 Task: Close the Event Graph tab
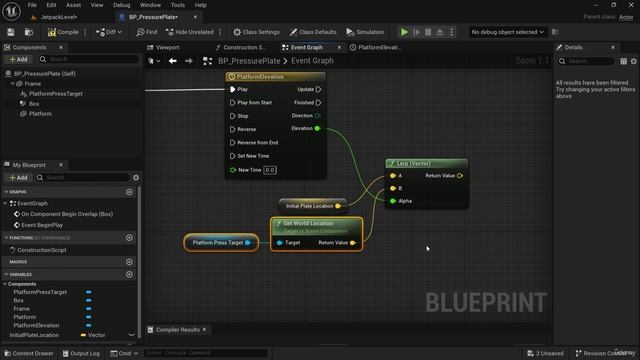point(339,47)
